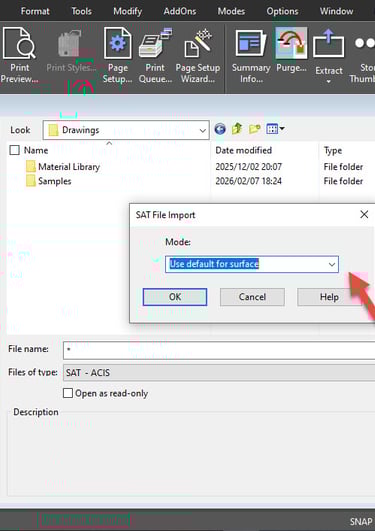This screenshot has width=375, height=531.
Task: Create a new folder icon
Action: pos(254,129)
